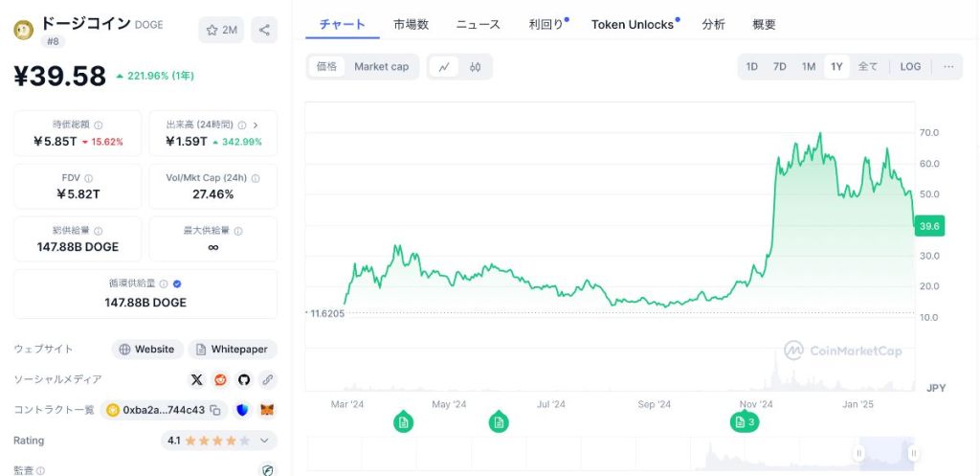Viewport: 980px width, 476px height.
Task: Switch to the ニュース tab
Action: (x=478, y=25)
